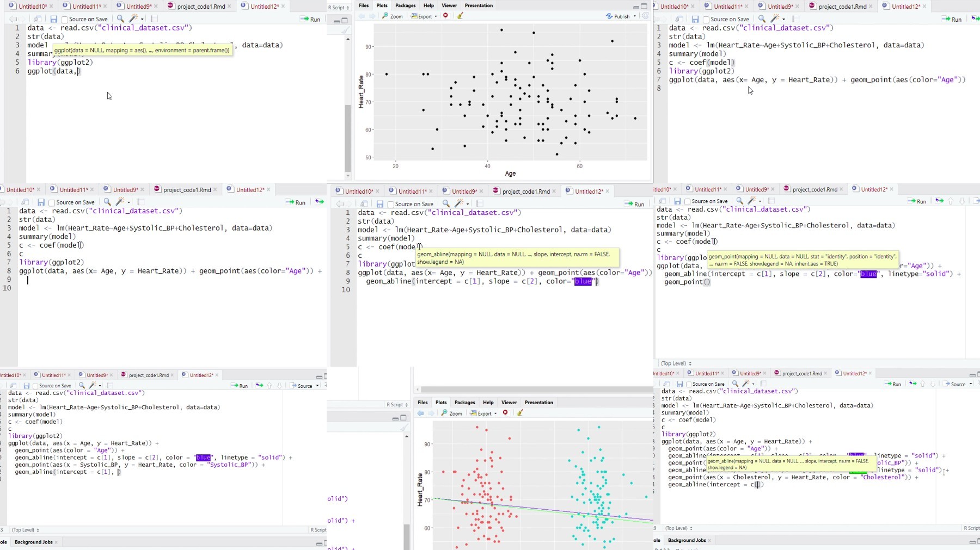
Task: Open the dropdown arrow beside Publish
Action: [x=635, y=16]
